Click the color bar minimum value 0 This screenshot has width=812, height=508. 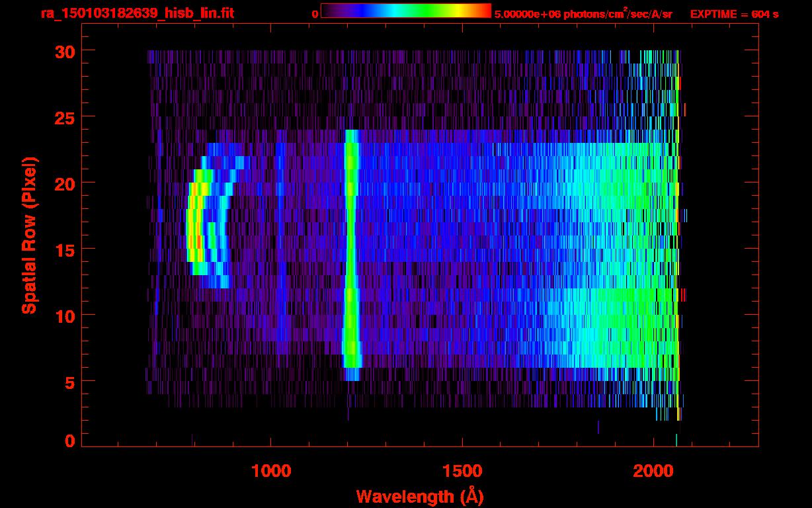pyautogui.click(x=315, y=14)
